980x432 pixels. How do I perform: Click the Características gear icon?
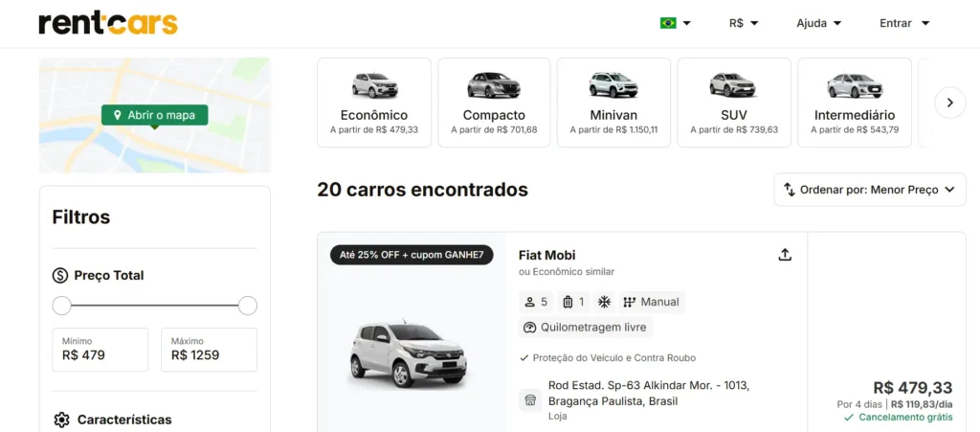pyautogui.click(x=61, y=420)
